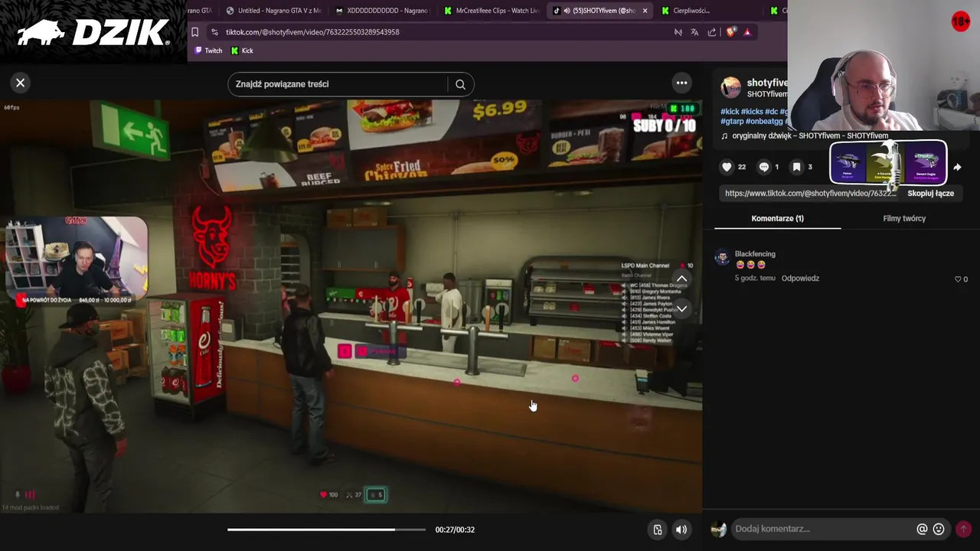Image resolution: width=980 pixels, height=551 pixels.
Task: Open site settings icon beside the URL
Action: point(214,32)
